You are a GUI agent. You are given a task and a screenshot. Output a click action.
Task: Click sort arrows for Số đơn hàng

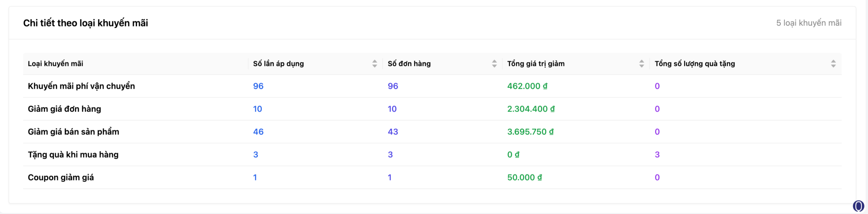click(x=494, y=64)
